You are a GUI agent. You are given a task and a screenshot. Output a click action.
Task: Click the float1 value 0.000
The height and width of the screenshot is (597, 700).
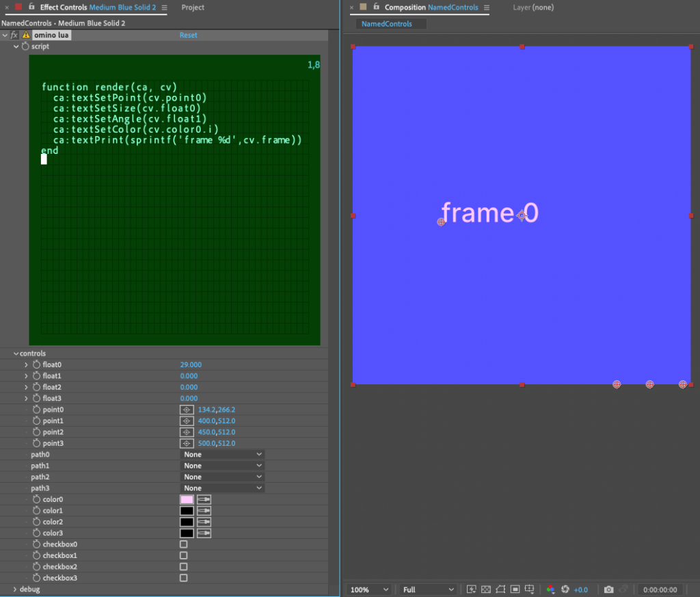pyautogui.click(x=189, y=376)
